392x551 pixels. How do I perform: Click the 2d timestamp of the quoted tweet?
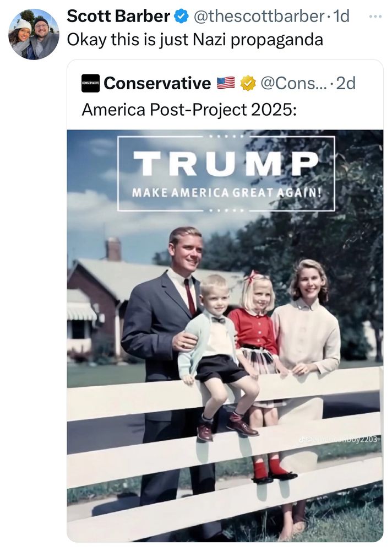(x=346, y=83)
